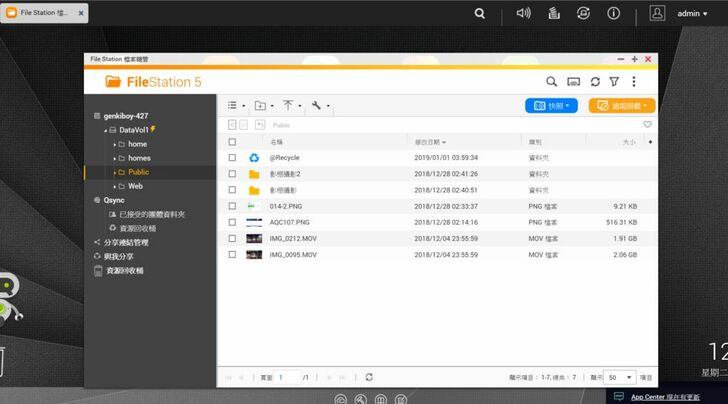The height and width of the screenshot is (404, 728).
Task: Open the upload dropdown in toolbar
Action: (x=292, y=105)
